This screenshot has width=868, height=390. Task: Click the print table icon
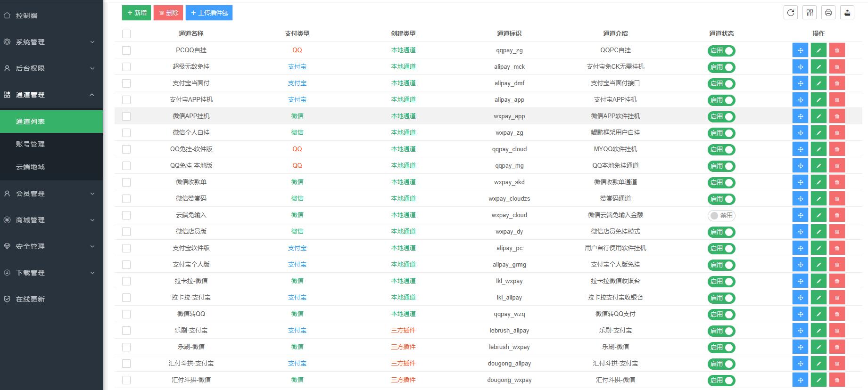[x=828, y=13]
